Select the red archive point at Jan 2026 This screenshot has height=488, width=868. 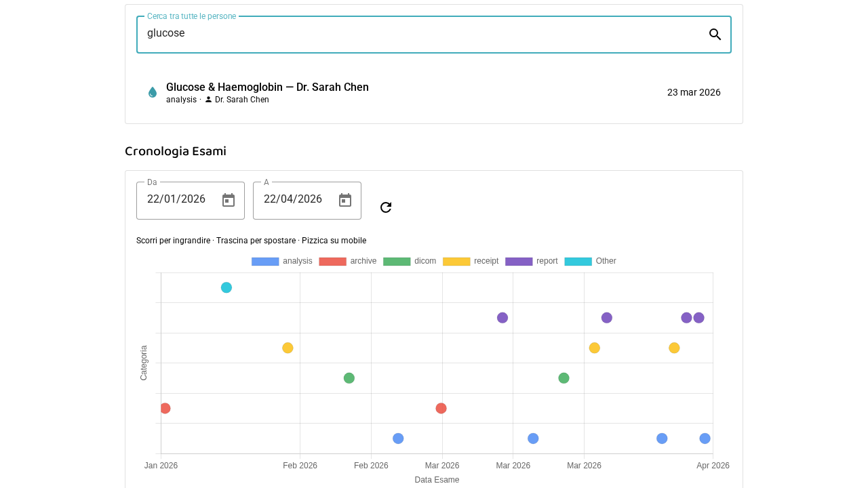165,408
